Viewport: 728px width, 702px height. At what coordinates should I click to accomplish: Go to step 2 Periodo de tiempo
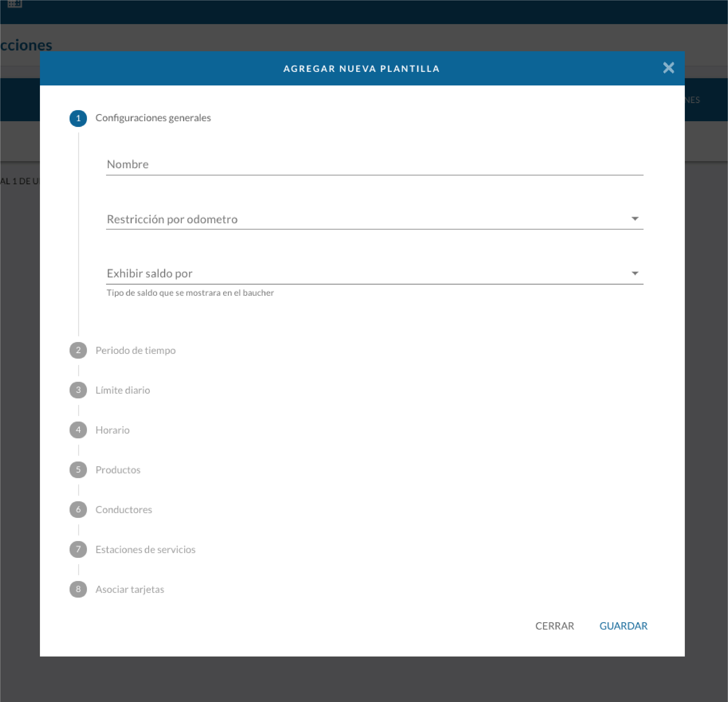[122, 350]
